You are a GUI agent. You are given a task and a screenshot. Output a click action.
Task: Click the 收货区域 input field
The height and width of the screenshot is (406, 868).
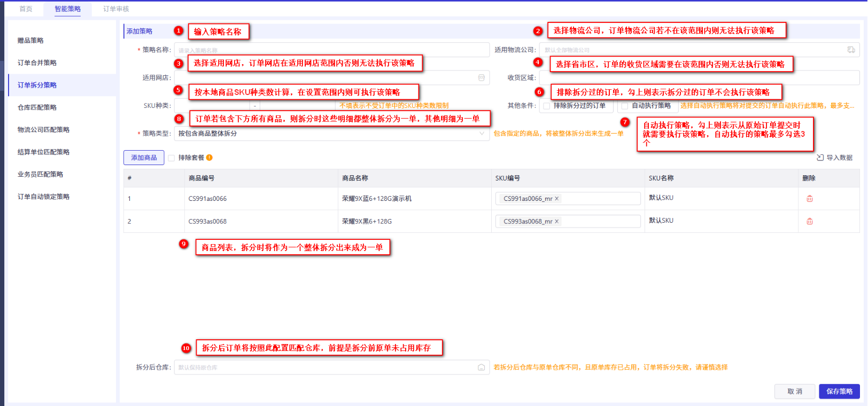[699, 77]
